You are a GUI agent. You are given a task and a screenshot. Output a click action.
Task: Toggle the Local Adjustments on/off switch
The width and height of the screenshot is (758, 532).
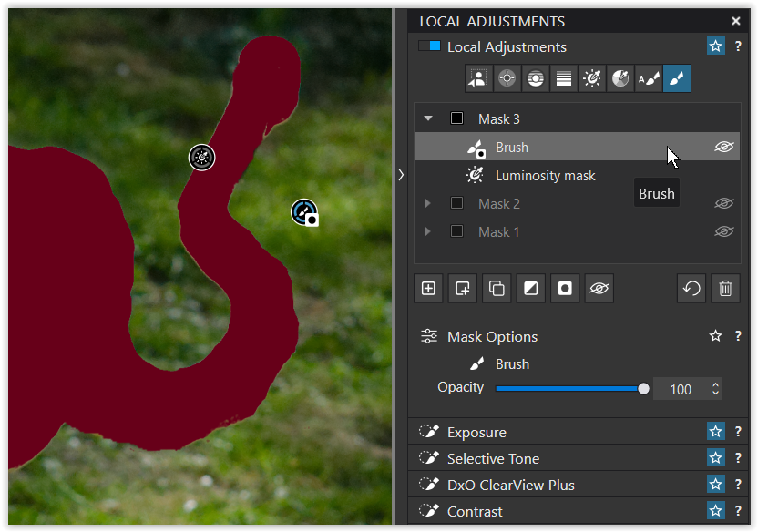tap(429, 46)
